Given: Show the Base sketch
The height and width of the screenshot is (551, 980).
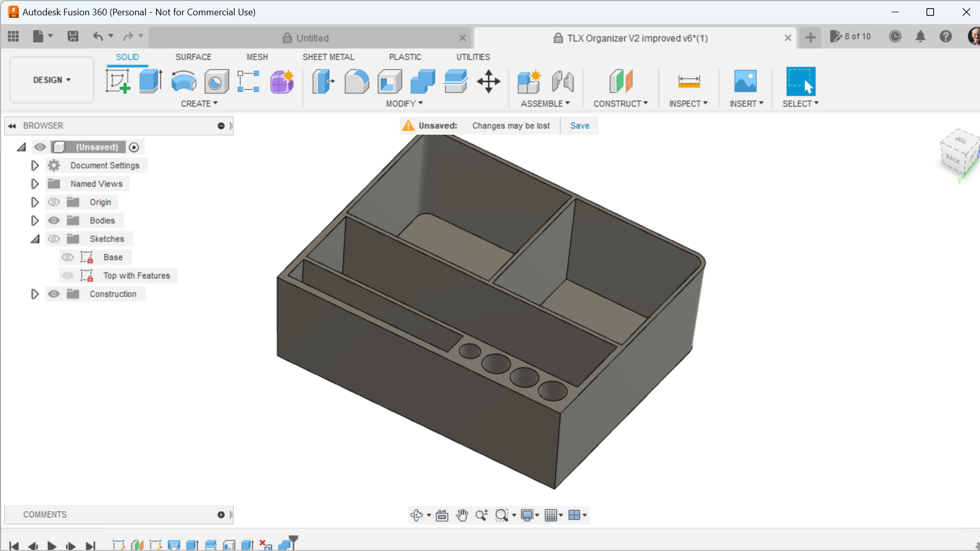Looking at the screenshot, I should [67, 257].
